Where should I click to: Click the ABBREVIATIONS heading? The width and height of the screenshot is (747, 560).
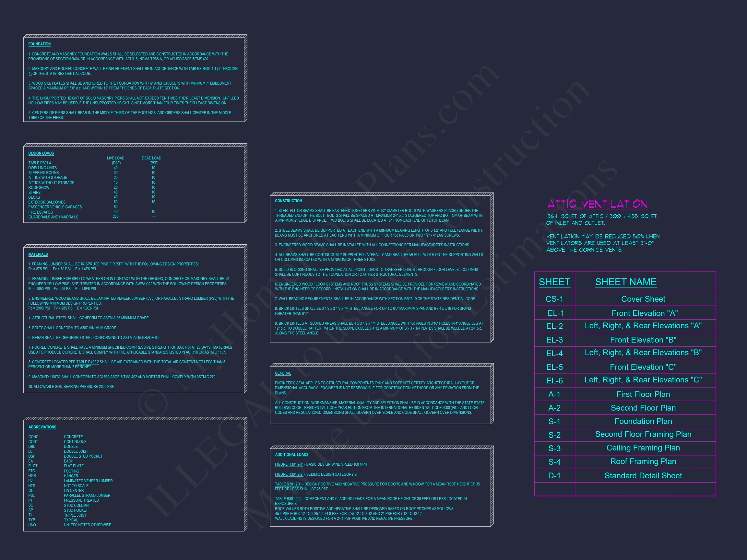[42, 427]
